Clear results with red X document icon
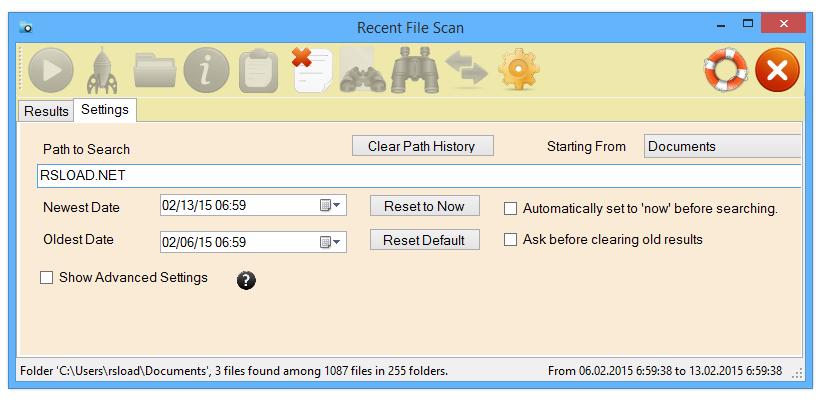 pos(312,70)
